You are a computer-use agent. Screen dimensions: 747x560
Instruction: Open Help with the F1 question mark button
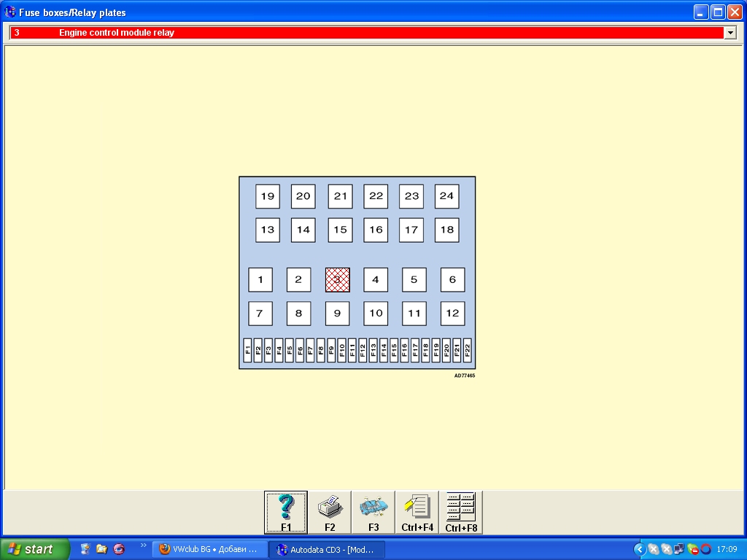pyautogui.click(x=286, y=512)
